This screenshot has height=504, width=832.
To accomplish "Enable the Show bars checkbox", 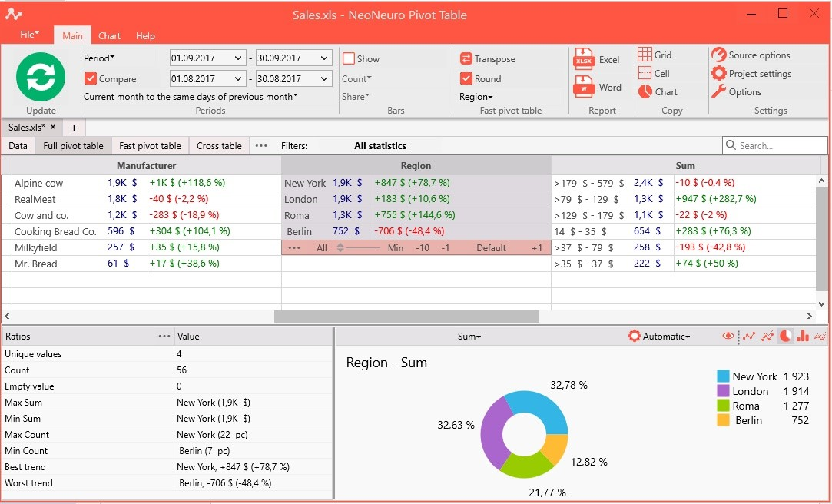I will [x=349, y=58].
